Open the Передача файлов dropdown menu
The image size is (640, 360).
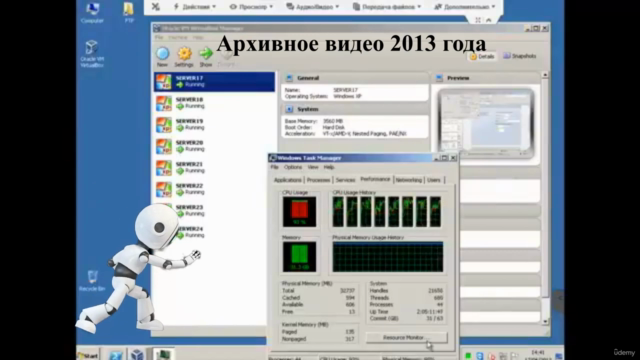pyautogui.click(x=387, y=7)
